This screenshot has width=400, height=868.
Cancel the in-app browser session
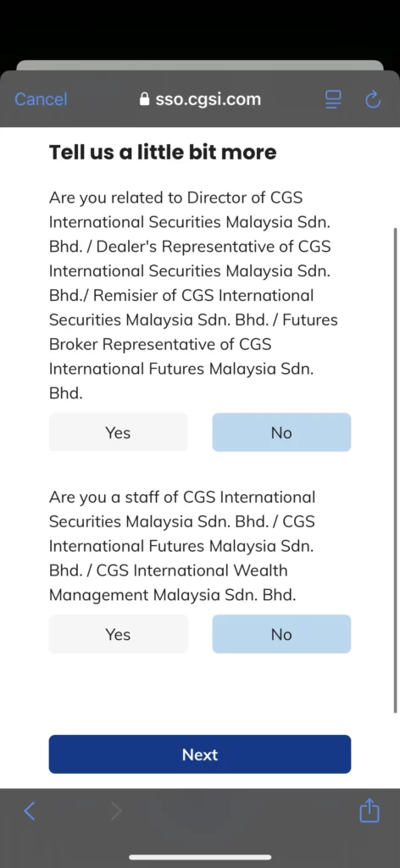[41, 99]
